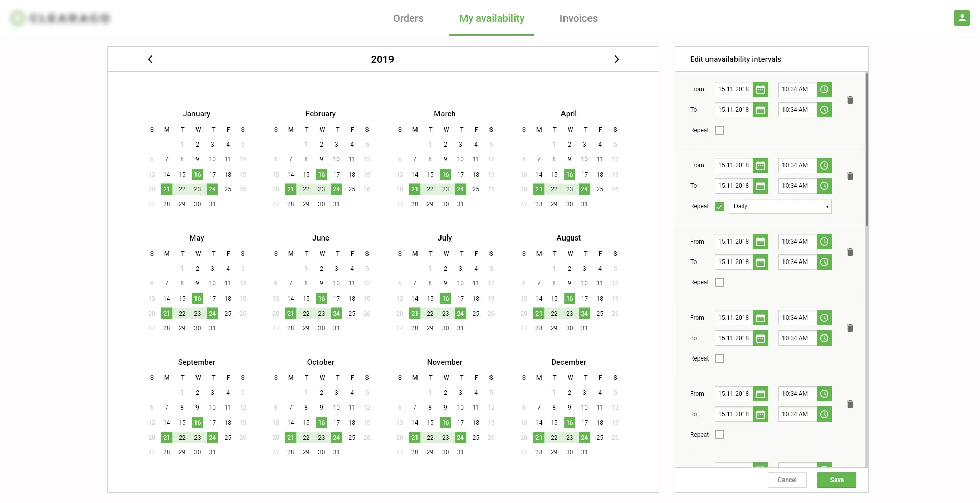The height and width of the screenshot is (503, 980).
Task: Enable Repeat for the fourth interval
Action: pos(719,358)
